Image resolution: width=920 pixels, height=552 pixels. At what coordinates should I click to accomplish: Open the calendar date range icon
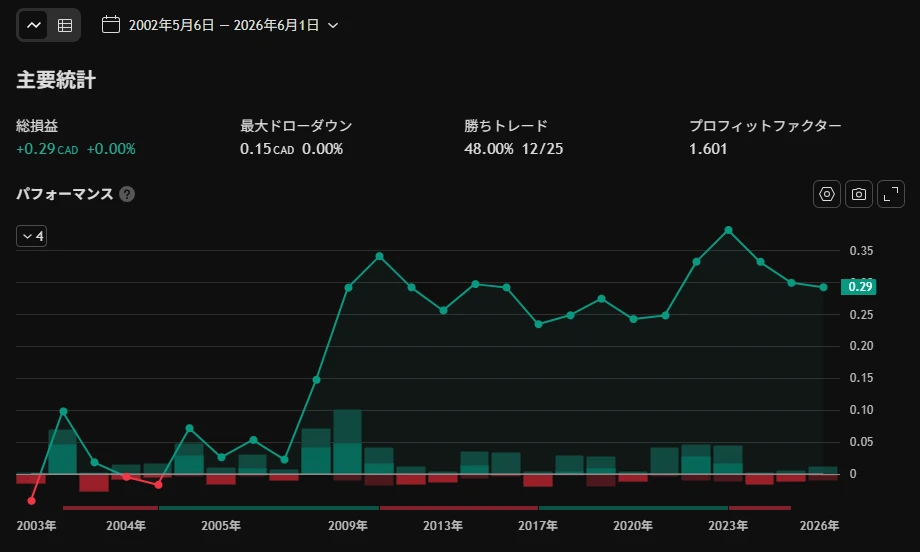(x=111, y=25)
